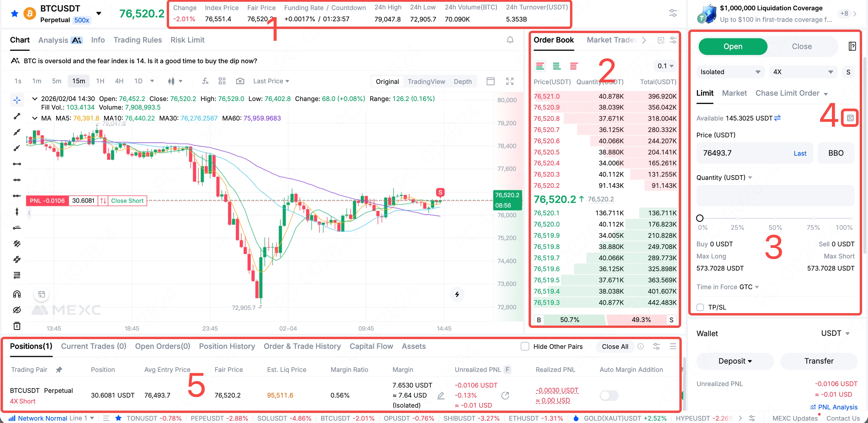
Task: Enter fullscreen chart mode
Action: 509,81
